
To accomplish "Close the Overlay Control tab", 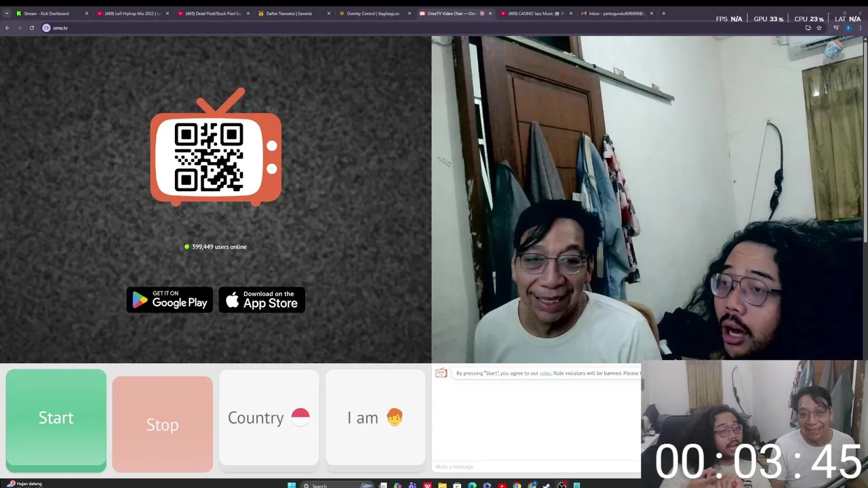I will click(x=410, y=14).
